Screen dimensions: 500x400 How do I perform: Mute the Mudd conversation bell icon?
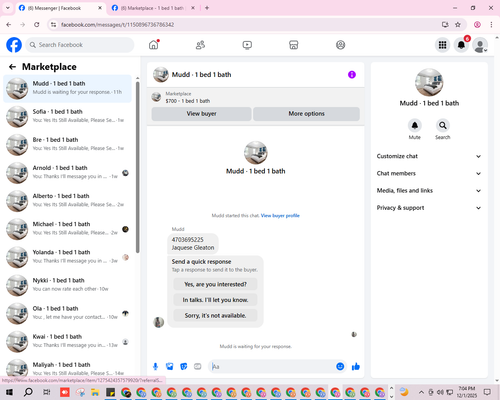pos(415,125)
